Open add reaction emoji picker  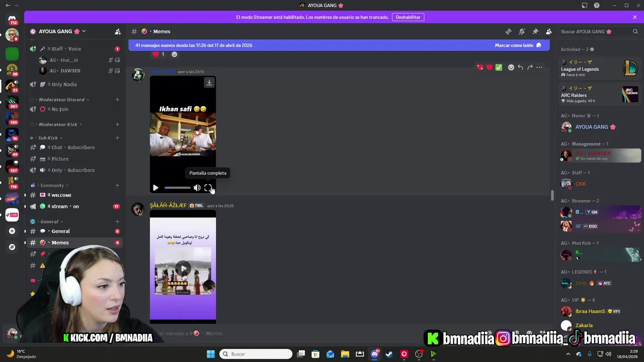pyautogui.click(x=511, y=67)
